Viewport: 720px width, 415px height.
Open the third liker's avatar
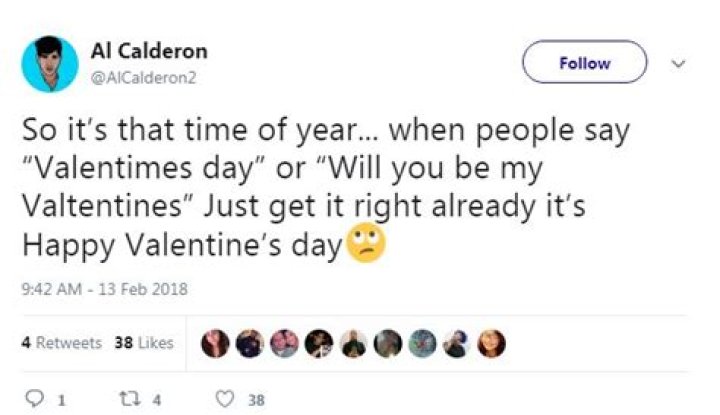click(285, 343)
